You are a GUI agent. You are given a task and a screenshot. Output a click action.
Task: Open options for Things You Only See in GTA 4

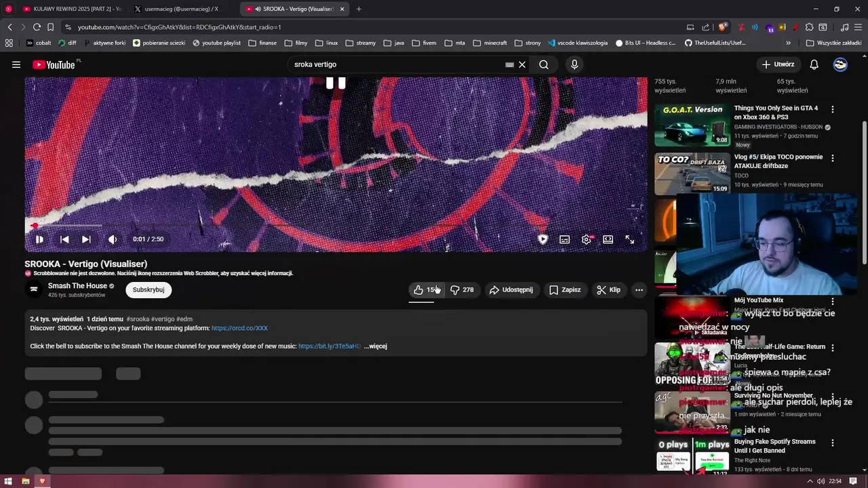(x=833, y=109)
